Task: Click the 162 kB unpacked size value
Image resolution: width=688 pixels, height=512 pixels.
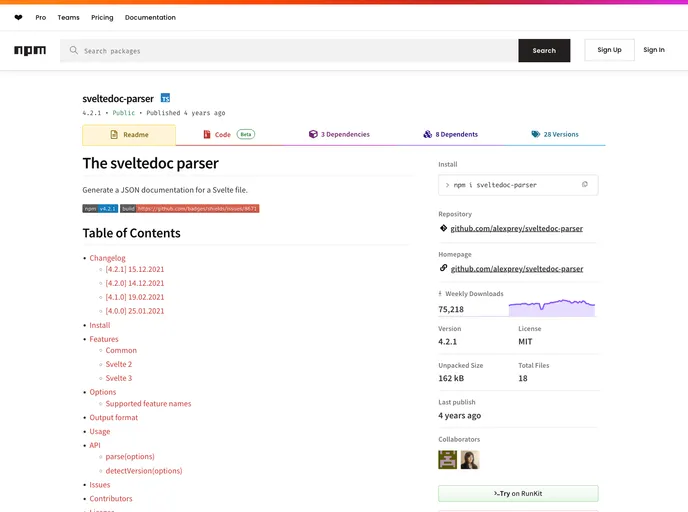Action: tap(451, 378)
